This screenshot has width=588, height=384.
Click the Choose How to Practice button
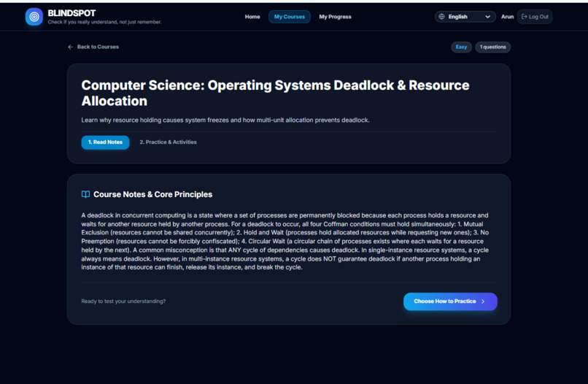(450, 302)
